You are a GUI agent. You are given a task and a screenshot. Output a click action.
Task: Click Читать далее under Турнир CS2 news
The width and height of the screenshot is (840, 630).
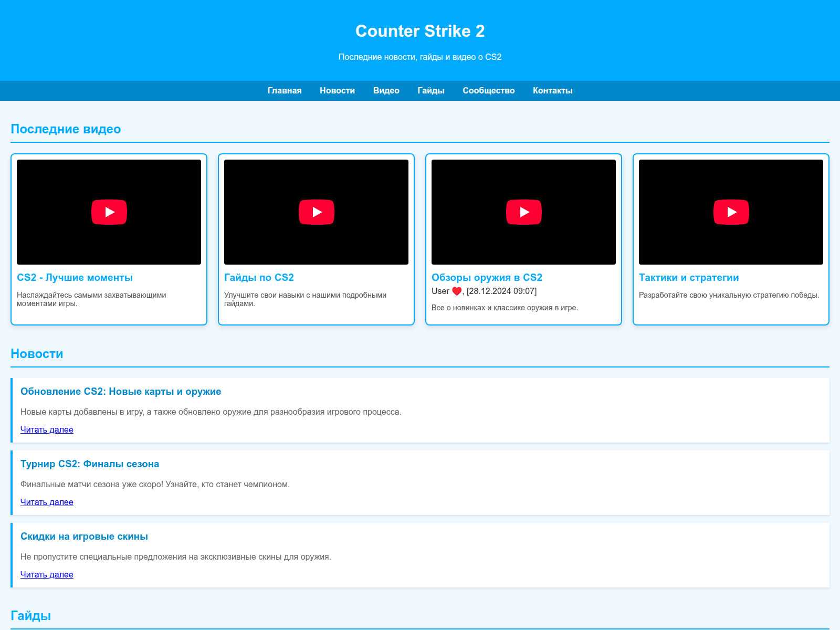pyautogui.click(x=47, y=502)
